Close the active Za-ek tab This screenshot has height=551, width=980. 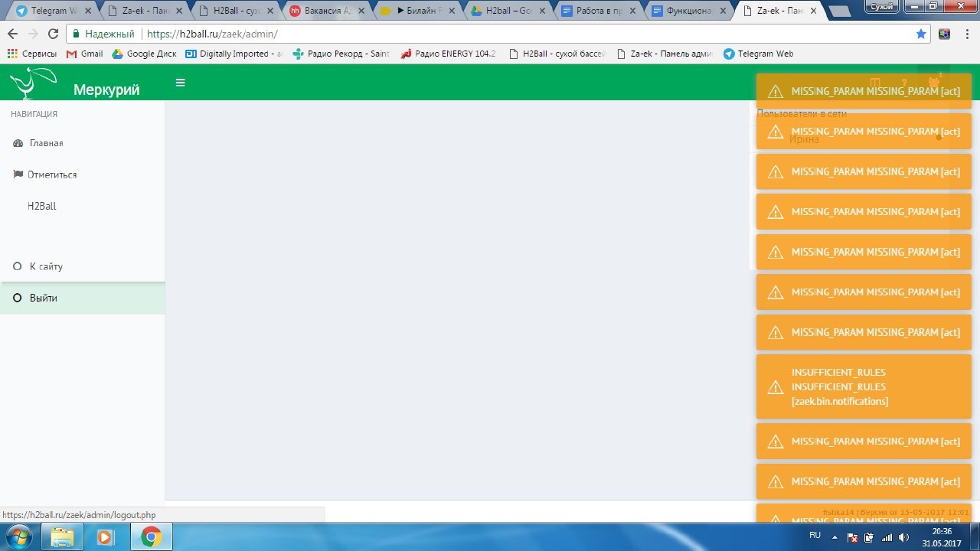click(x=812, y=11)
